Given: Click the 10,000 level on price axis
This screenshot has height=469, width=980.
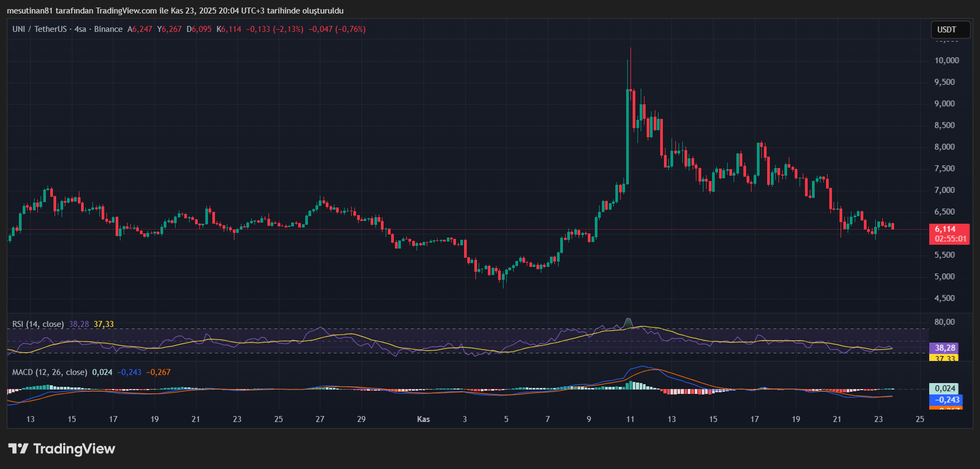Looking at the screenshot, I should [x=947, y=61].
